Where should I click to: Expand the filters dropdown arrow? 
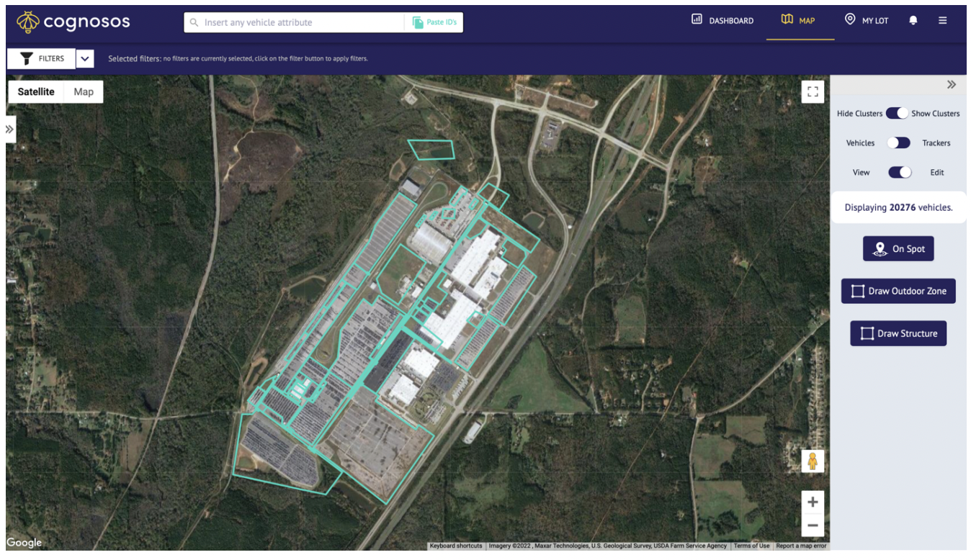pos(85,59)
